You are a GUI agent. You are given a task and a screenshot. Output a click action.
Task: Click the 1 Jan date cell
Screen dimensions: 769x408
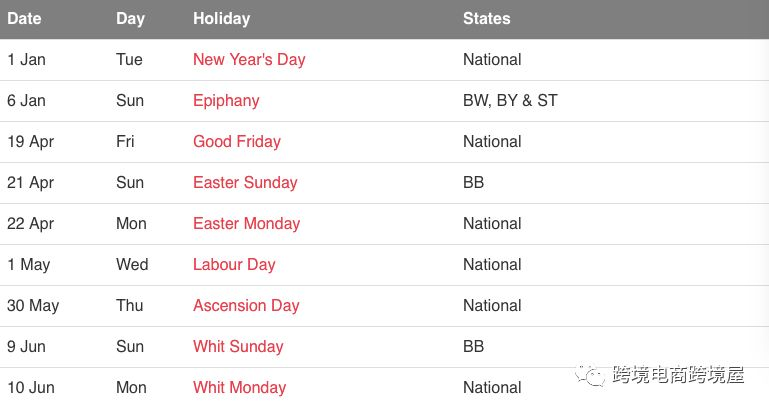point(26,60)
